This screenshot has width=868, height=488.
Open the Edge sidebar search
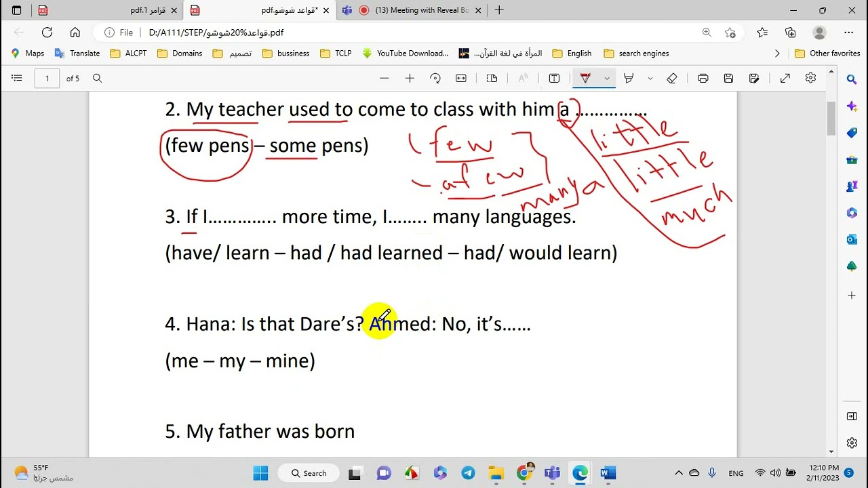tap(852, 80)
